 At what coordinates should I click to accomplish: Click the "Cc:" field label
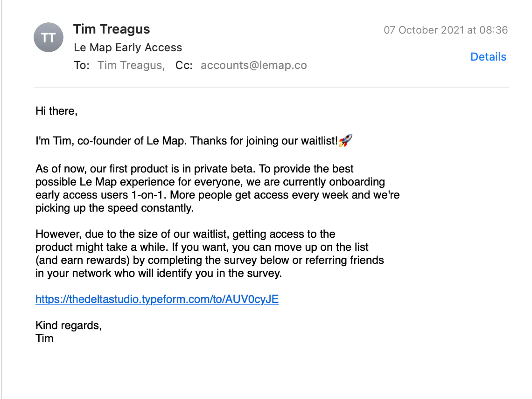(184, 65)
